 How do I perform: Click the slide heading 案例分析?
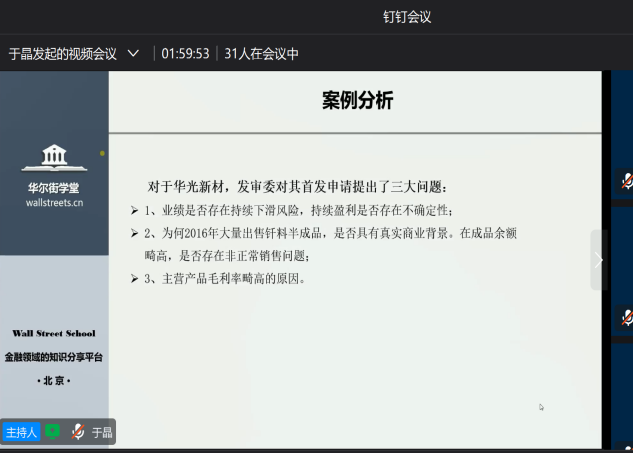tap(357, 100)
